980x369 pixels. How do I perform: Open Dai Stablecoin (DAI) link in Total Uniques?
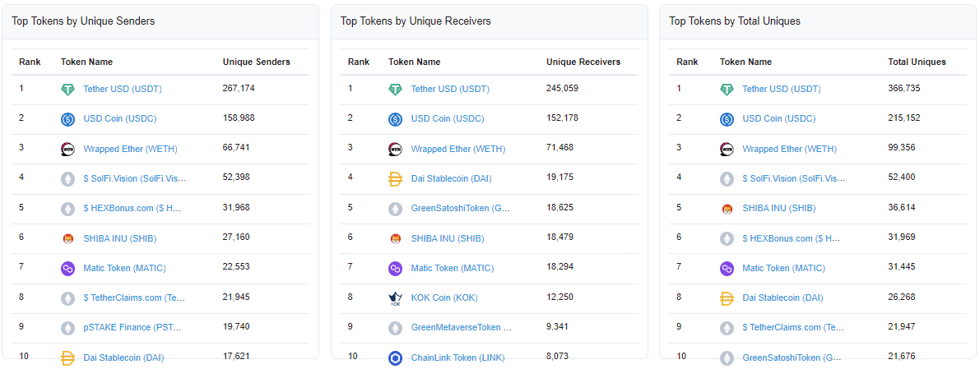(x=783, y=298)
